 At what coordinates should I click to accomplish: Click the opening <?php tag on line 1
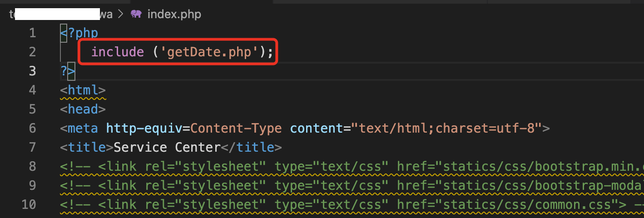pyautogui.click(x=79, y=33)
